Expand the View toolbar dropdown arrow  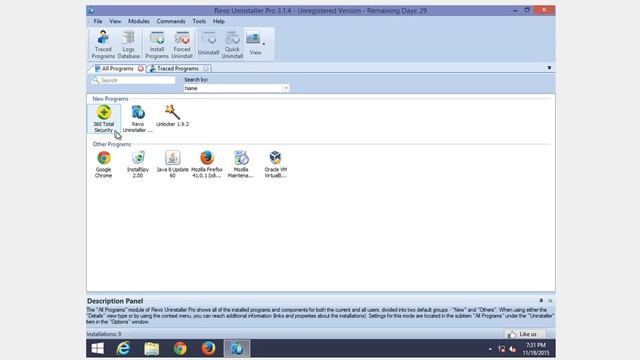click(x=264, y=44)
